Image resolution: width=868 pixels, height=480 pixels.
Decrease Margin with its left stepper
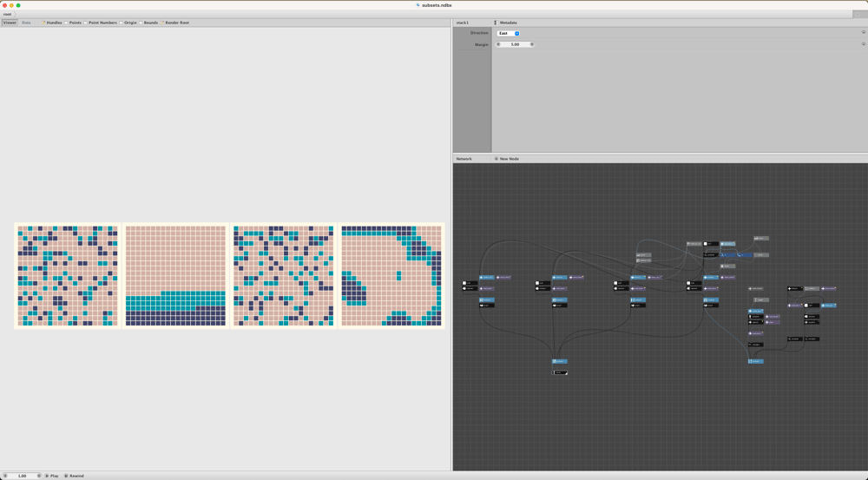click(x=498, y=44)
